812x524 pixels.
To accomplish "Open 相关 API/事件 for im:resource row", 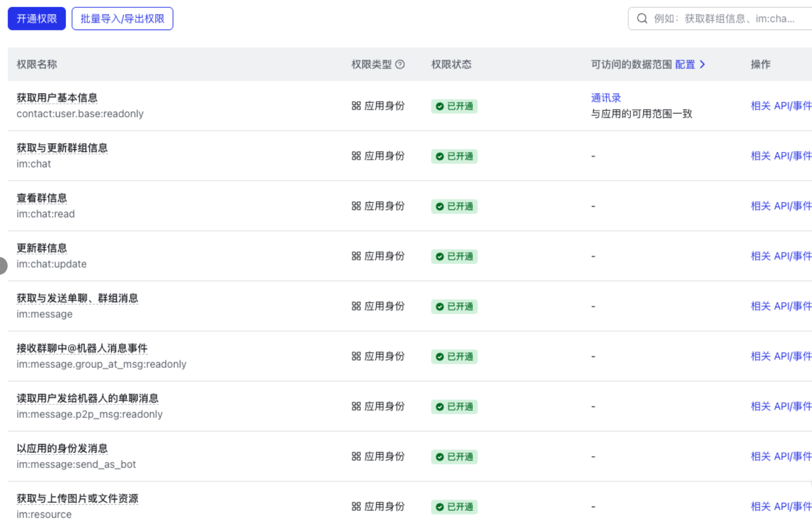I will coord(780,506).
